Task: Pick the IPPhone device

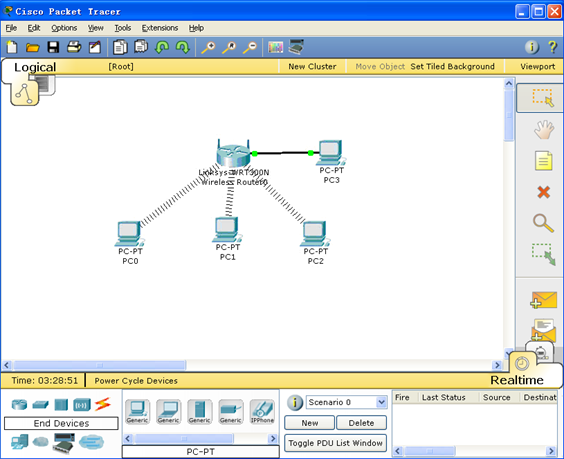Action: coord(262,412)
